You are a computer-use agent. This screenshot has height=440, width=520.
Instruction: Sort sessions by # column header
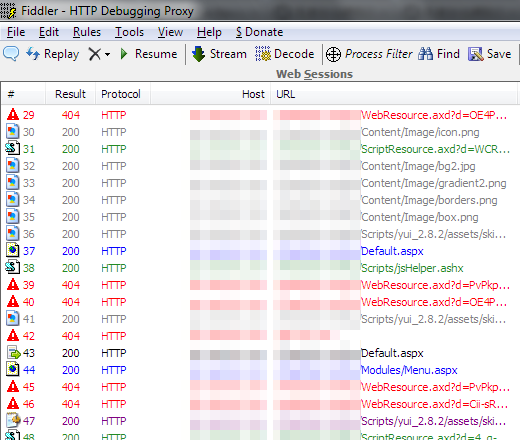23,94
